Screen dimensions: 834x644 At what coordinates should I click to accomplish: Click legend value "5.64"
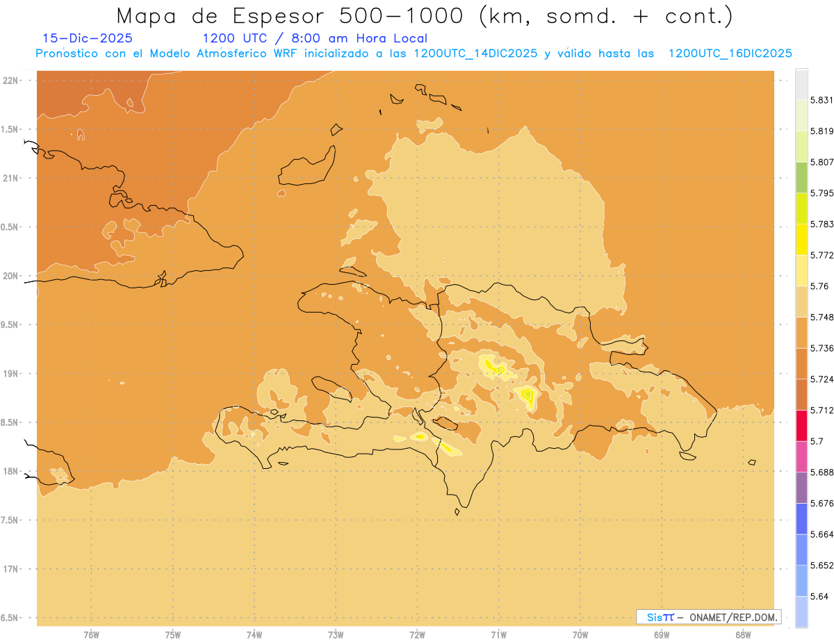[819, 596]
